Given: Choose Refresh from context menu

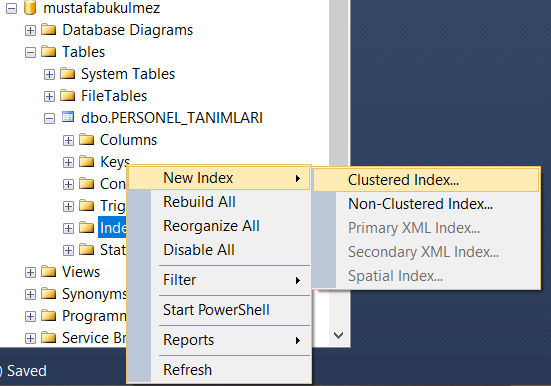Looking at the screenshot, I should click(x=219, y=370).
